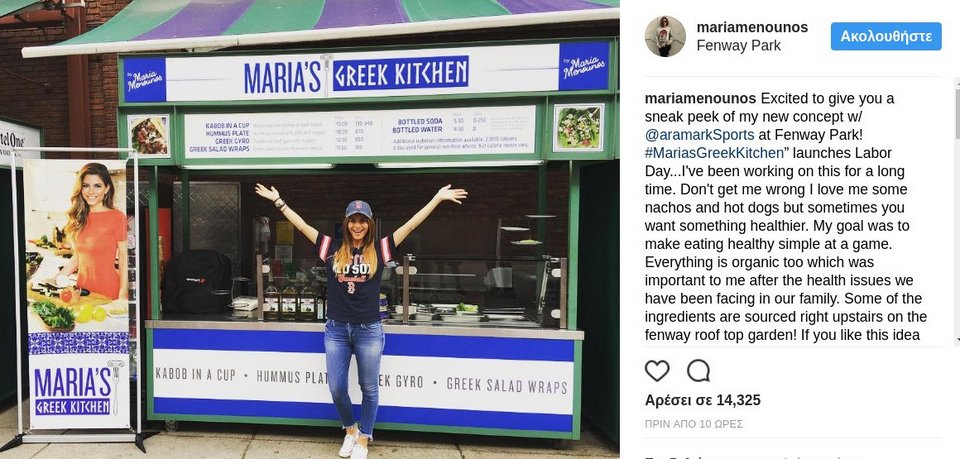Screen dimensions: 960x459
Task: Click the caption scrollbar down arrow
Action: pyautogui.click(x=957, y=341)
